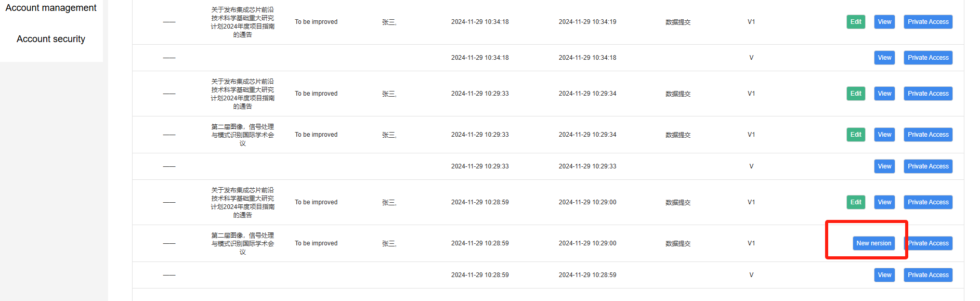
Task: Click the New nersion button
Action: point(873,243)
